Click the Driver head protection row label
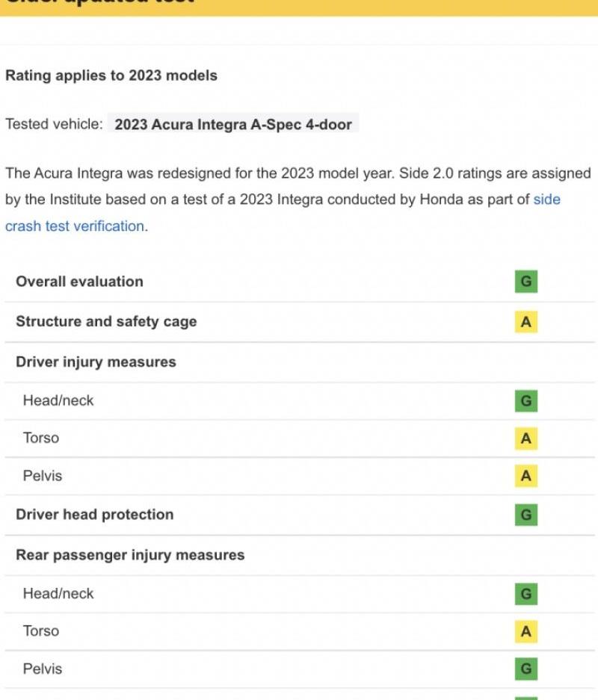Screen dimensions: 598x700 (95, 514)
